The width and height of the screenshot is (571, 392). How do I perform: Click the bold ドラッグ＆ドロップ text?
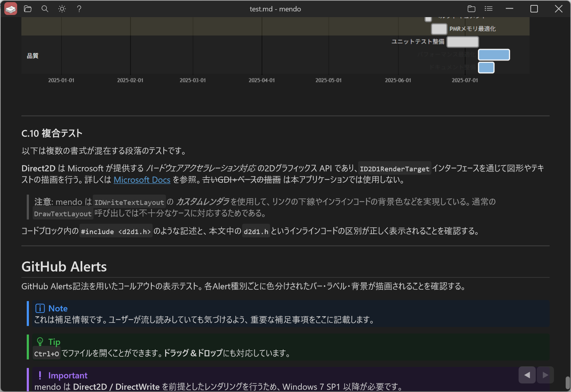193,353
